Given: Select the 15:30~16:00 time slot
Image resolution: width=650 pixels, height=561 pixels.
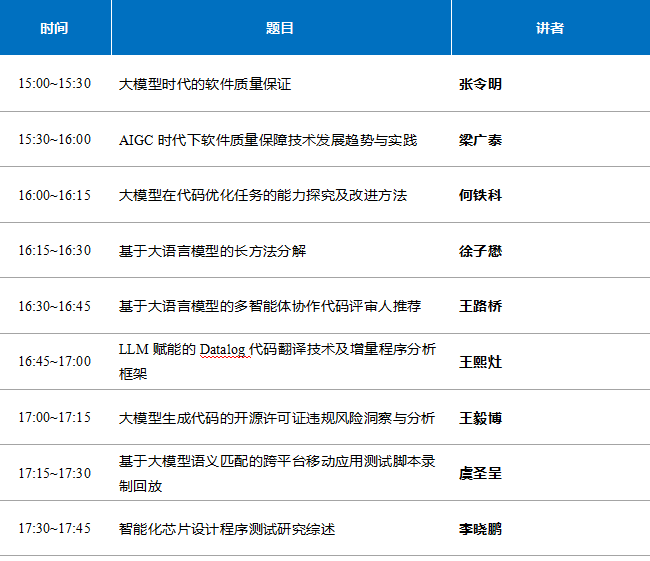Looking at the screenshot, I should click(x=54, y=140).
